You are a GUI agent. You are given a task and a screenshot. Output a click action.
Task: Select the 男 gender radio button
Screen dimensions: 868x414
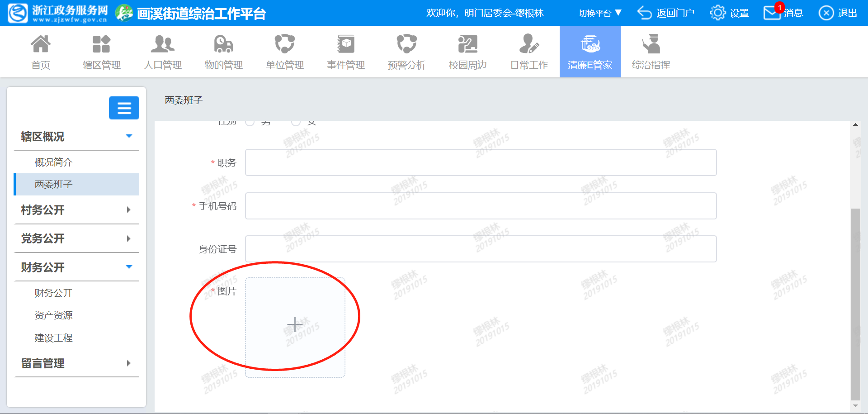click(x=250, y=122)
